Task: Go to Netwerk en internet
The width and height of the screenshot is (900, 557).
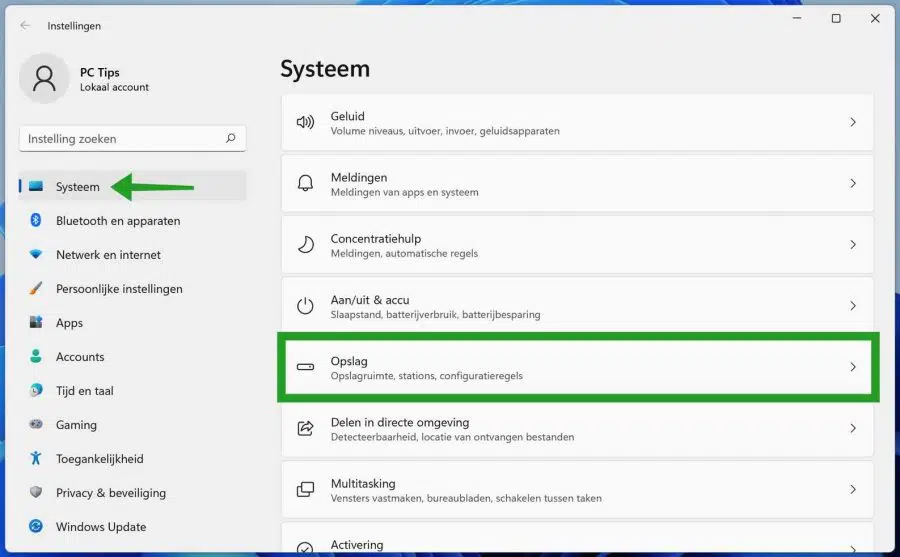Action: (133, 254)
